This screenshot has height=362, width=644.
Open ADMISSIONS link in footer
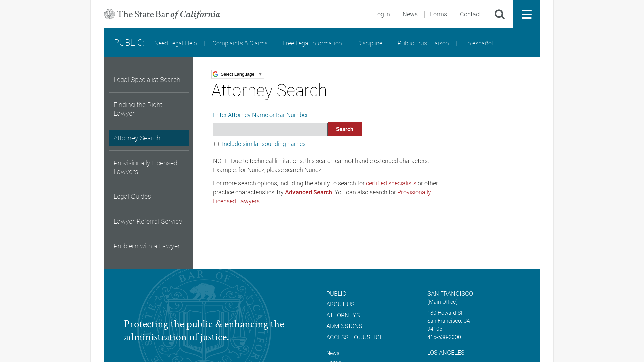point(344,326)
